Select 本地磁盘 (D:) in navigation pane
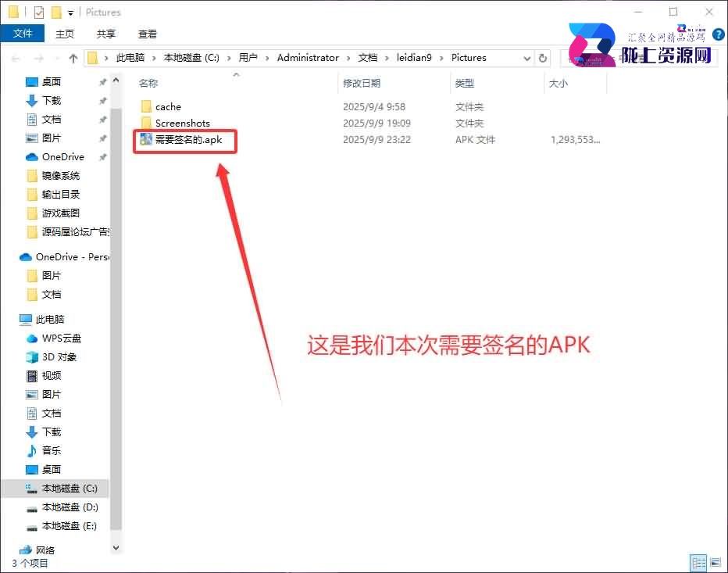This screenshot has height=573, width=728. pos(70,507)
